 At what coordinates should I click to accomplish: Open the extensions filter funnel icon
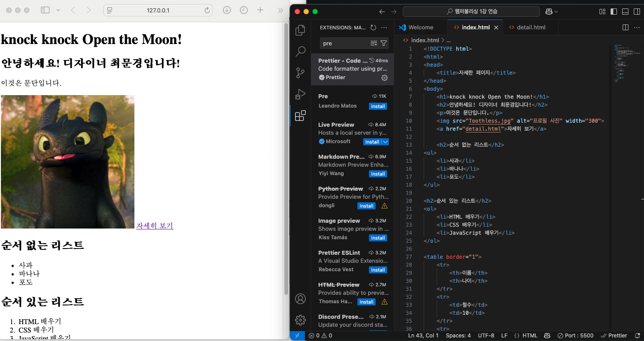tap(384, 43)
